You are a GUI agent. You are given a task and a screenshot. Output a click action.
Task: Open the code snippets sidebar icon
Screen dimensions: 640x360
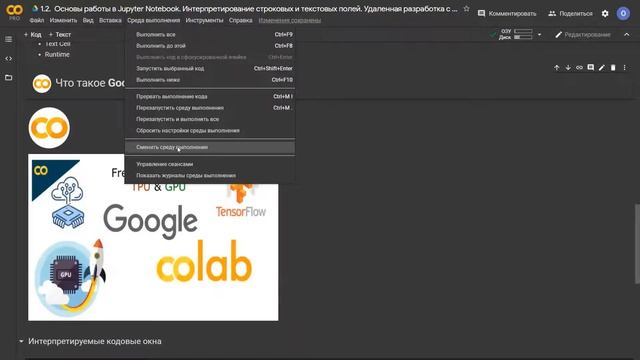click(x=9, y=58)
